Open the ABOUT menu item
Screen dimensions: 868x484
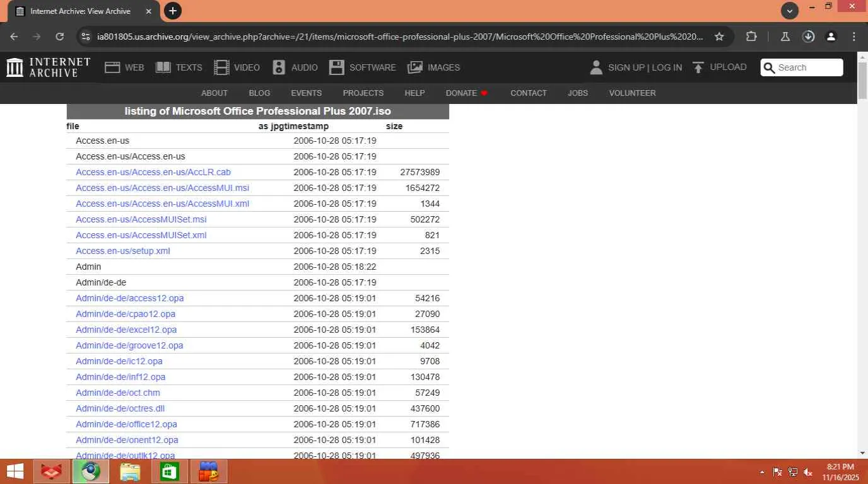click(214, 93)
